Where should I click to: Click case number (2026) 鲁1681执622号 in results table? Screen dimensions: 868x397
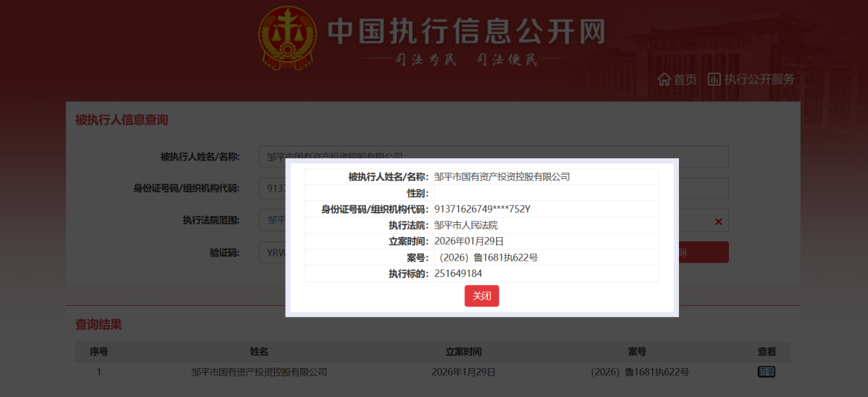(639, 372)
